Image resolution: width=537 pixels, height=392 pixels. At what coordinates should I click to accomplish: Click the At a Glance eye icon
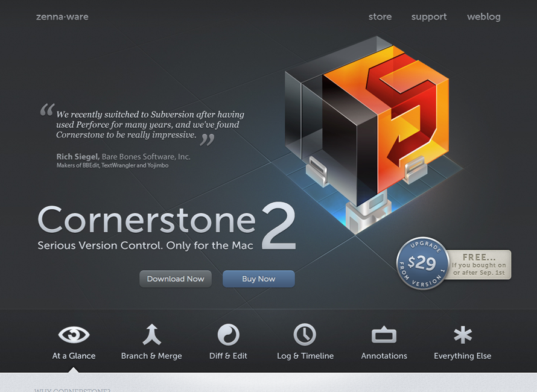(74, 335)
